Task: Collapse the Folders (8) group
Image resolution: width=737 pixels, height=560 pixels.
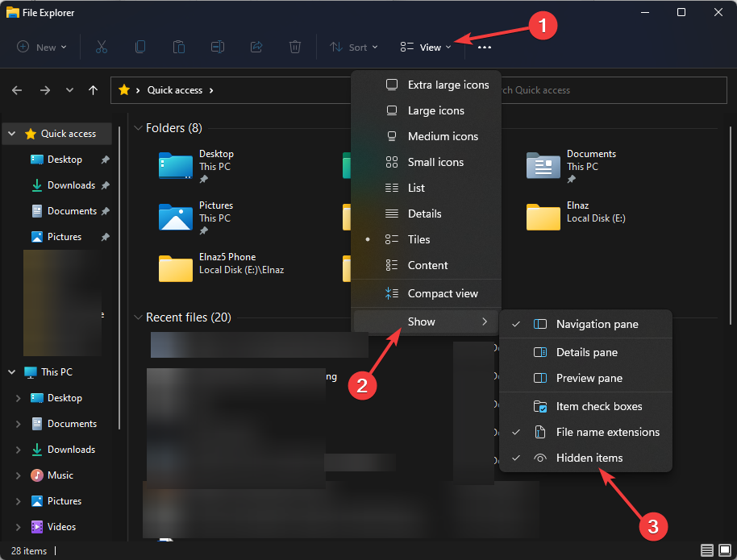Action: [x=138, y=128]
